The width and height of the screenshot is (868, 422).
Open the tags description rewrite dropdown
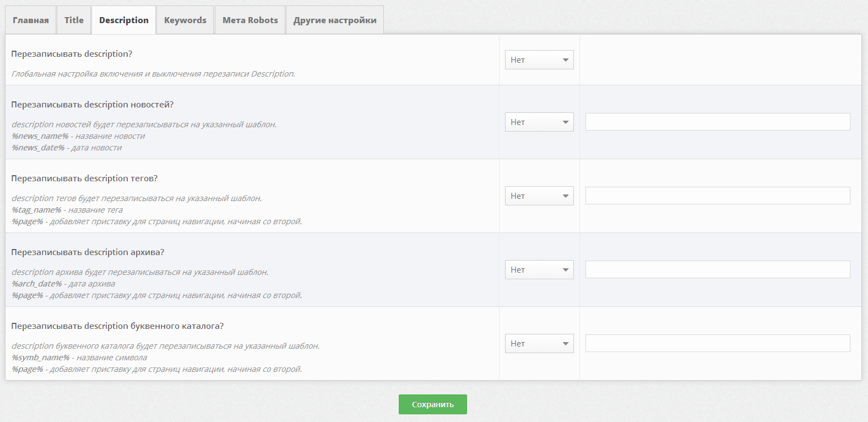pos(539,196)
